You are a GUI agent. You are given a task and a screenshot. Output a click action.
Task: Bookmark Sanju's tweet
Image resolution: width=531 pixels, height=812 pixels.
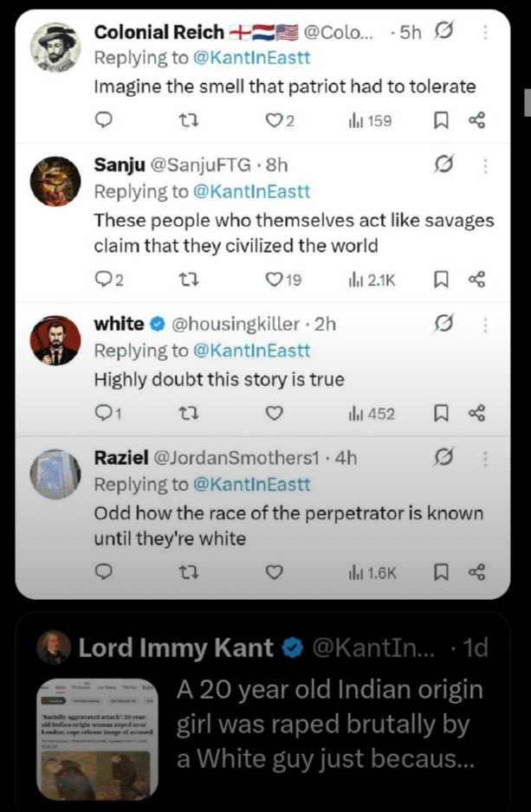pyautogui.click(x=440, y=280)
